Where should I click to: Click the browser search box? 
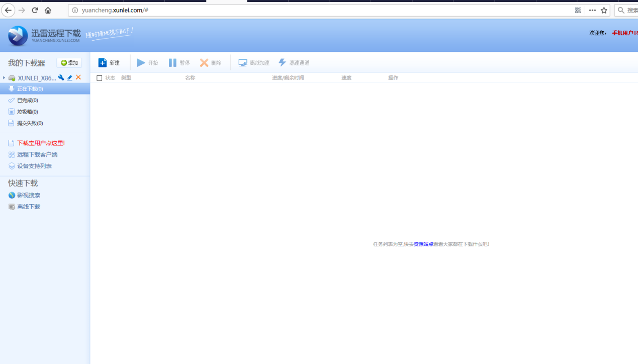pyautogui.click(x=626, y=10)
